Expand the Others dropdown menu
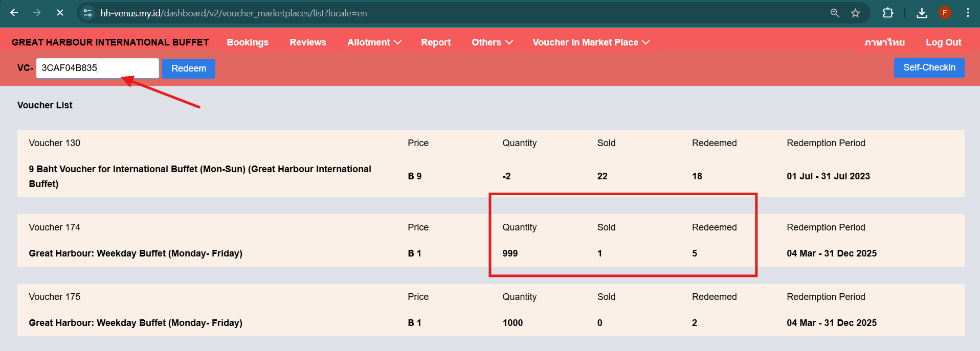The width and height of the screenshot is (980, 351). coord(492,42)
